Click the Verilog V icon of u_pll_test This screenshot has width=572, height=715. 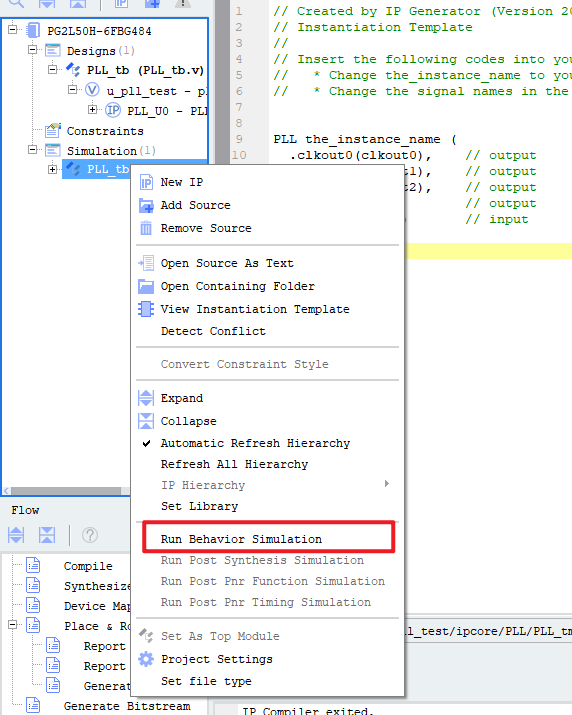click(92, 90)
